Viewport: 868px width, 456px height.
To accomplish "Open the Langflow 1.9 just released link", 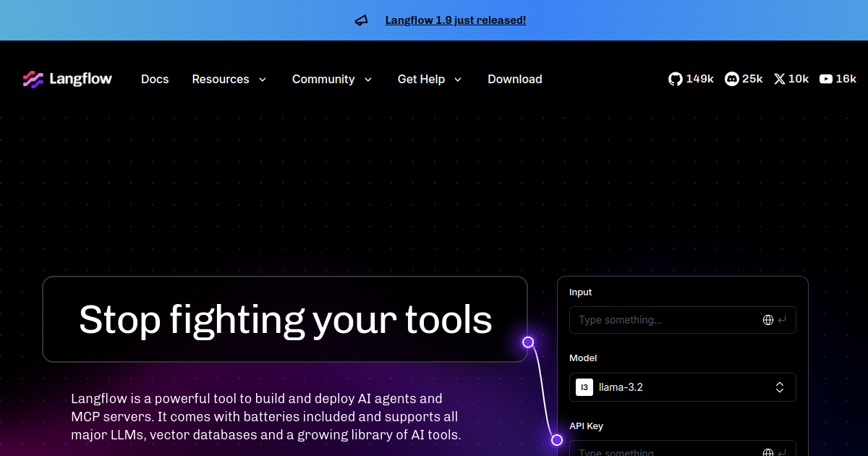I will [x=456, y=20].
